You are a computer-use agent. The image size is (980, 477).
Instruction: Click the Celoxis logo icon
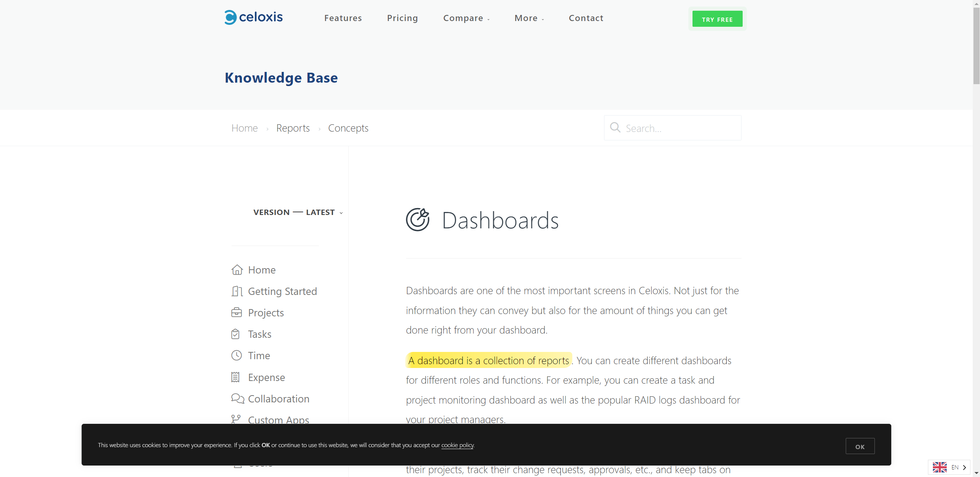coord(230,17)
